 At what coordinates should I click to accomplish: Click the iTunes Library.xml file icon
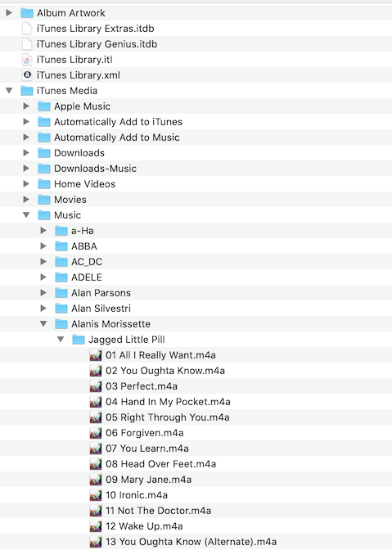coord(27,75)
